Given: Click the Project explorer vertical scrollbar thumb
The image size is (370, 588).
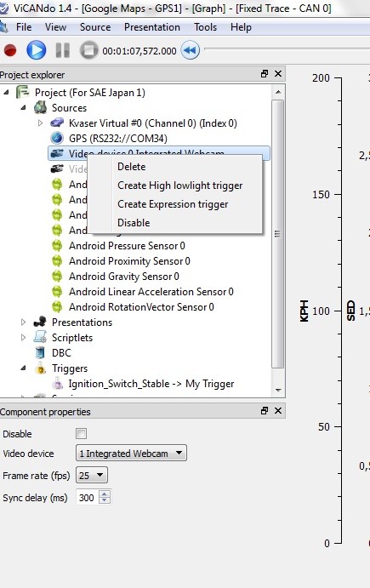Looking at the screenshot, I should 278,234.
